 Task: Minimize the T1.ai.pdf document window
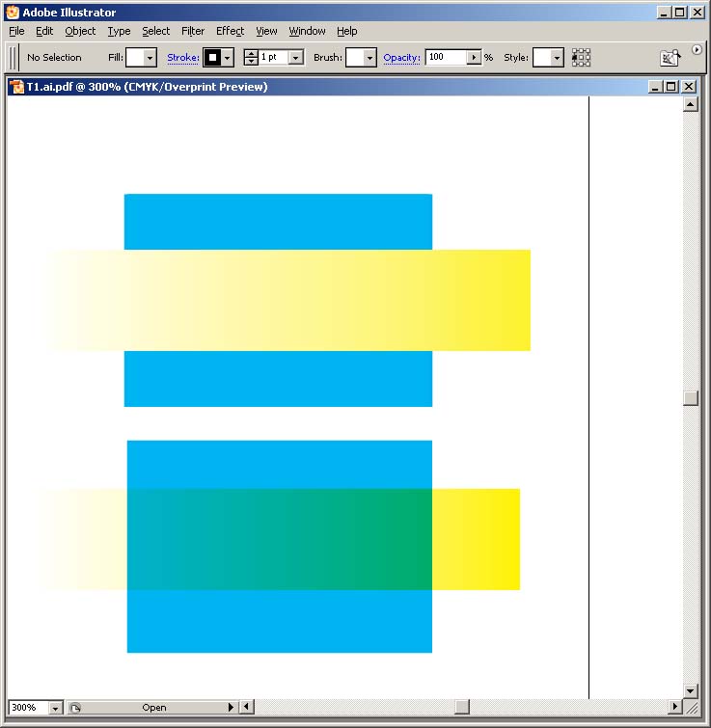655,87
